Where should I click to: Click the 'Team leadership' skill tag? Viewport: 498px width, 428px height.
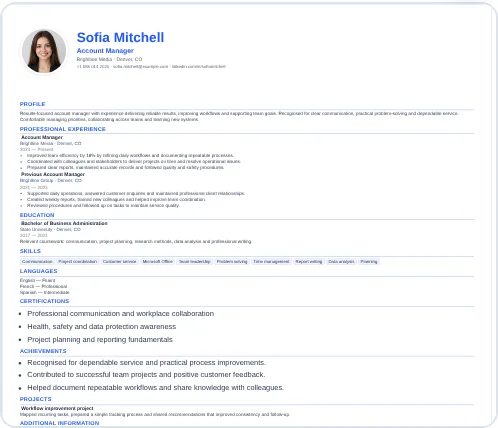coord(195,262)
